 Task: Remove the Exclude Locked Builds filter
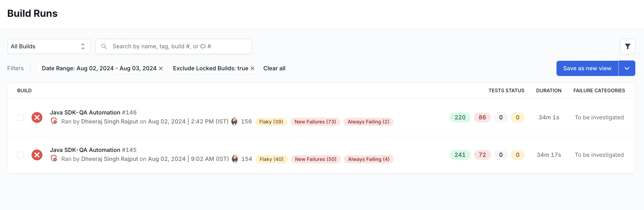coord(252,68)
